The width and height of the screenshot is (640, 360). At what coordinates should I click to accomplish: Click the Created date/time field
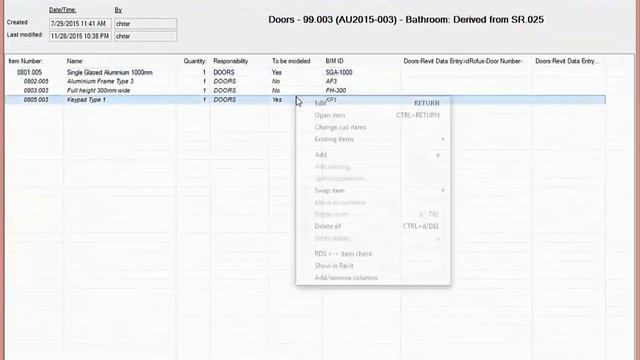(80, 24)
